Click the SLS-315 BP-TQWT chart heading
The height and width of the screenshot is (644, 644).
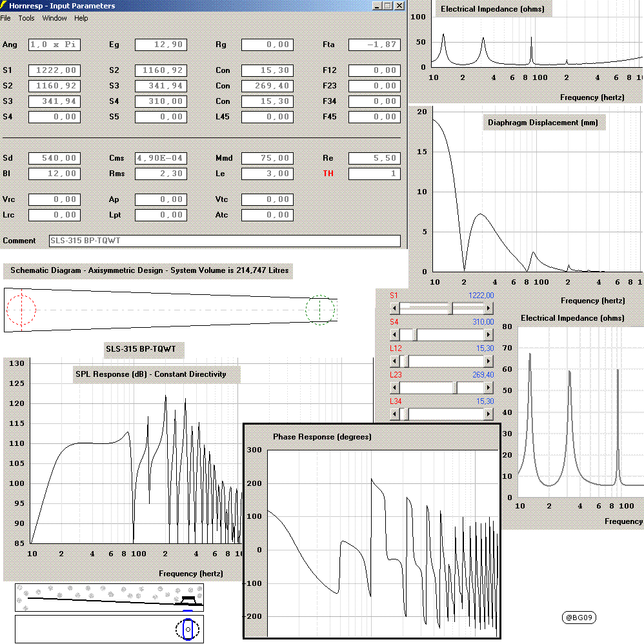(x=141, y=348)
